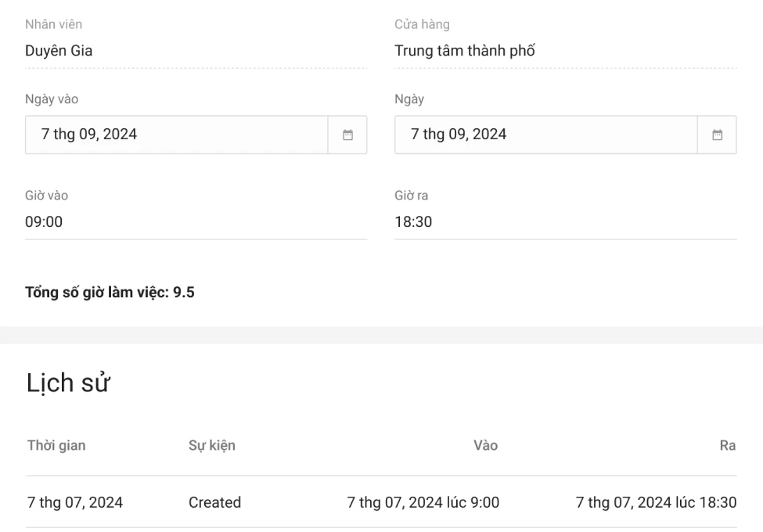
Task: Click the Tổng số giờ làm việc text
Action: (110, 293)
